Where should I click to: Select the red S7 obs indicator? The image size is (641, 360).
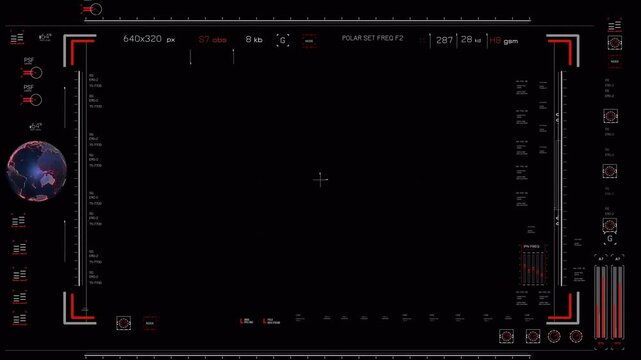[212, 40]
